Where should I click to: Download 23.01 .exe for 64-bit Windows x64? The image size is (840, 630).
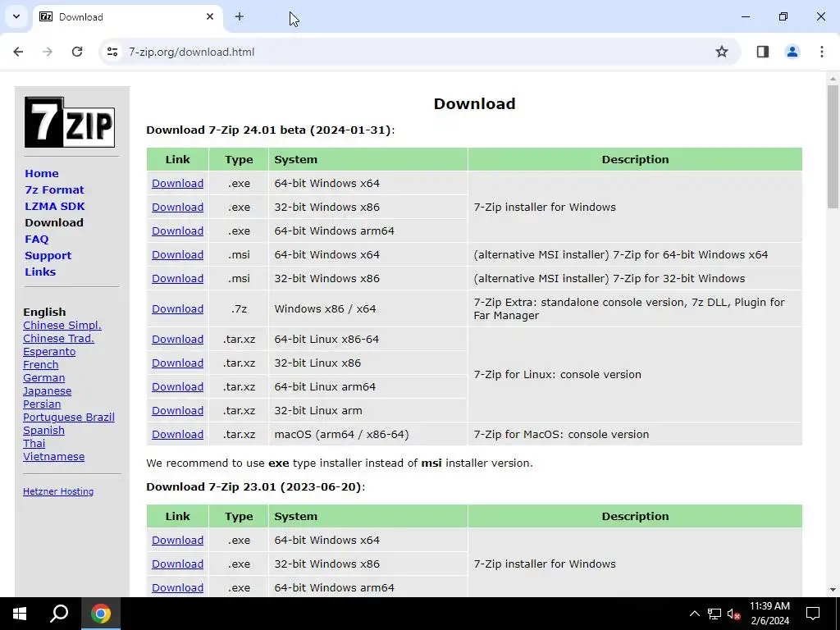coord(177,540)
